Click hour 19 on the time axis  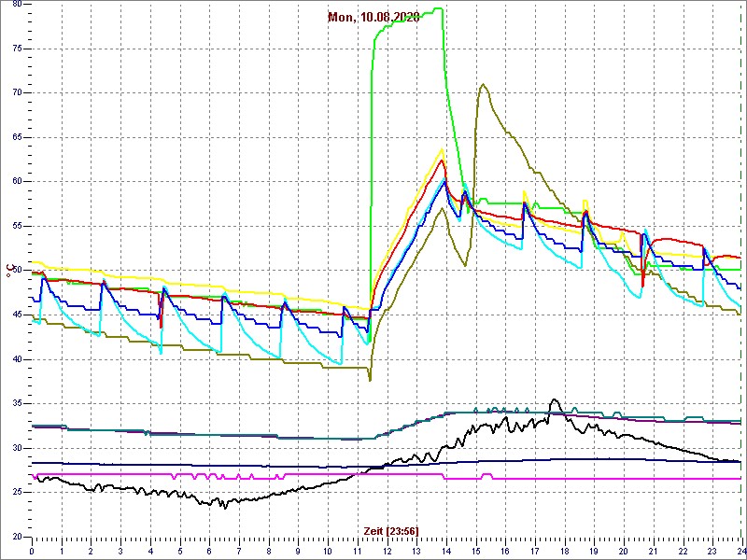click(x=593, y=551)
